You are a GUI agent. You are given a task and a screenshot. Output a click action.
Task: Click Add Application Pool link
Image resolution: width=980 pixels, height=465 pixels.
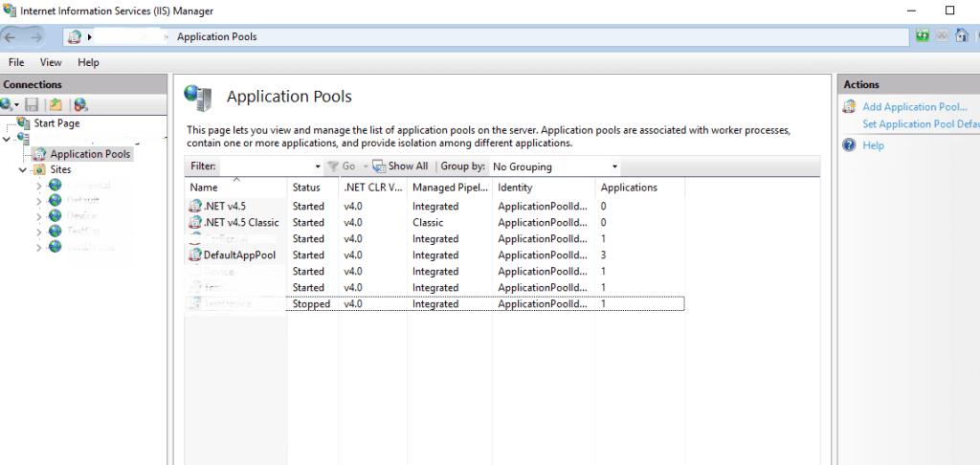(914, 107)
